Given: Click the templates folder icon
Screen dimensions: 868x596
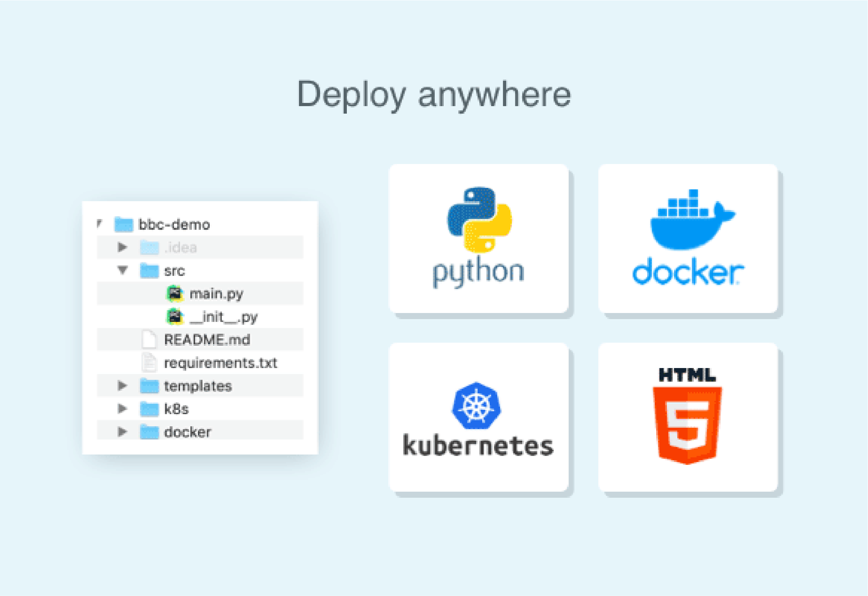Looking at the screenshot, I should pos(149,386).
